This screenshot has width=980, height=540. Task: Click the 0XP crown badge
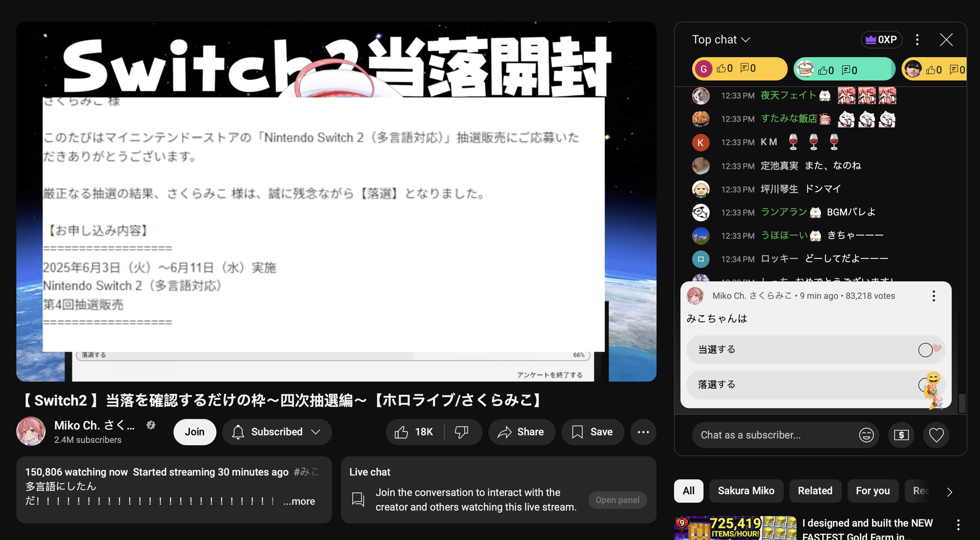[881, 40]
